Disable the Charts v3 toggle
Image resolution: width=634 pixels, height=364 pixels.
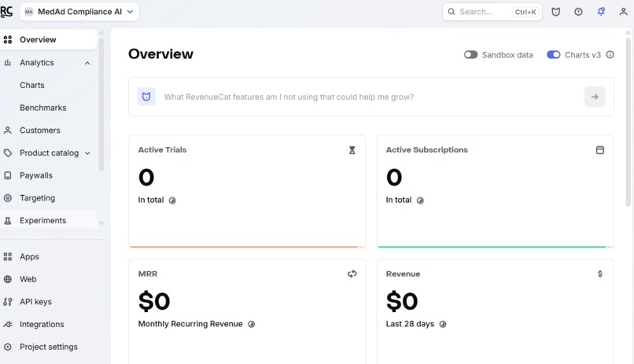tap(554, 55)
